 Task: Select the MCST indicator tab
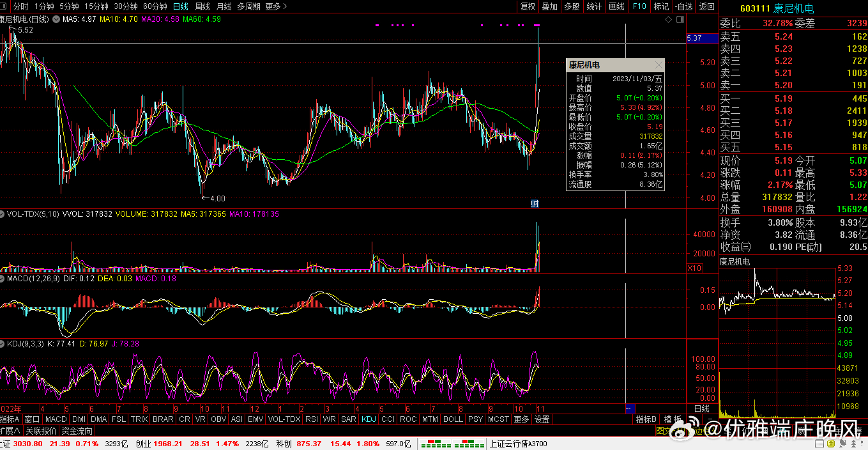coord(498,419)
